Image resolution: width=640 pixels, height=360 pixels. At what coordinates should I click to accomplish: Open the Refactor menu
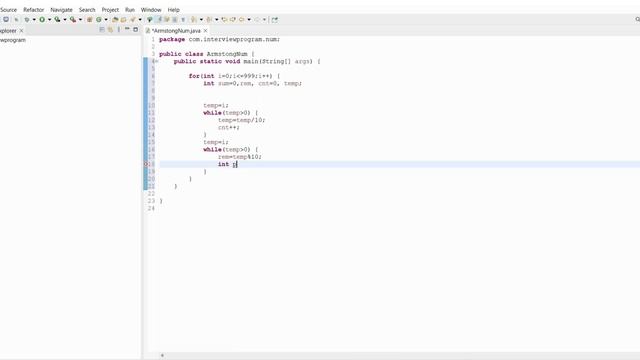[x=33, y=9]
